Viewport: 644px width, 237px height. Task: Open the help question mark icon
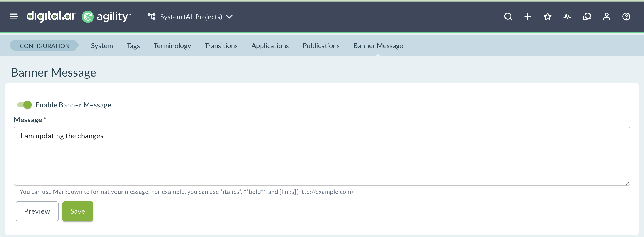[x=626, y=17]
